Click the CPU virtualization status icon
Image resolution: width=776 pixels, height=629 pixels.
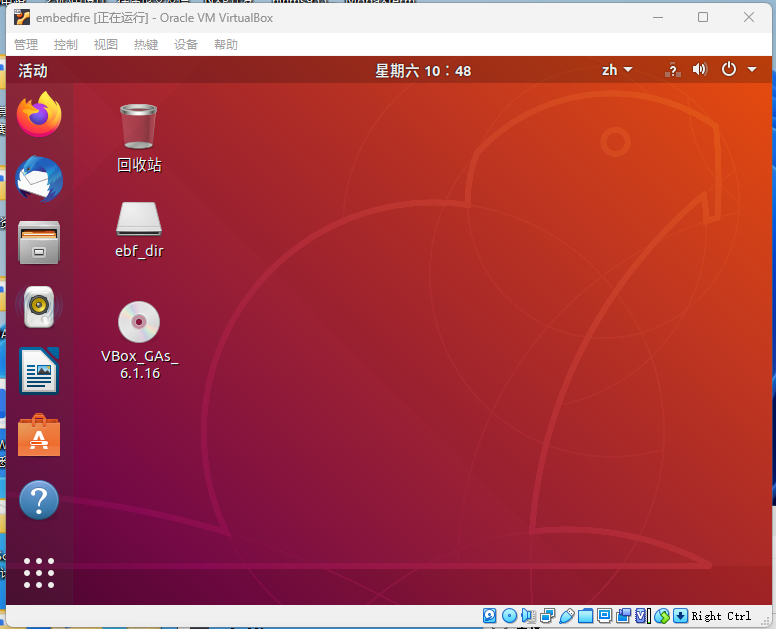[x=642, y=616]
